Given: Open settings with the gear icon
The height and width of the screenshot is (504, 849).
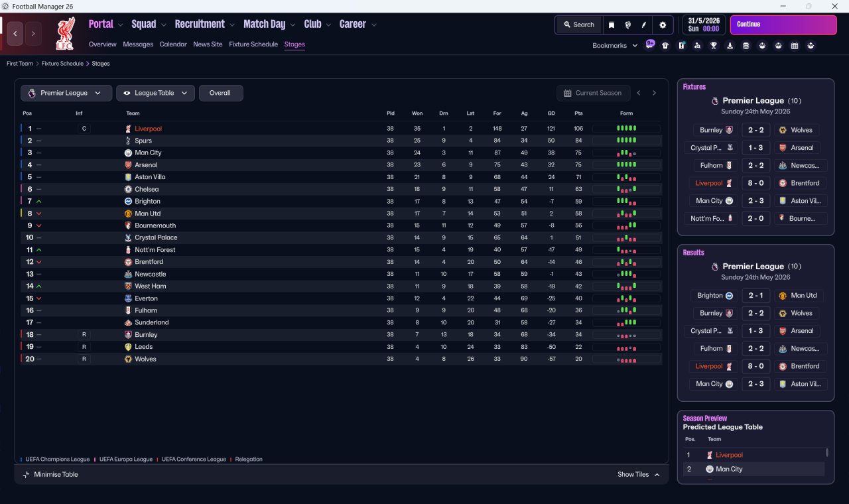Looking at the screenshot, I should pyautogui.click(x=663, y=25).
